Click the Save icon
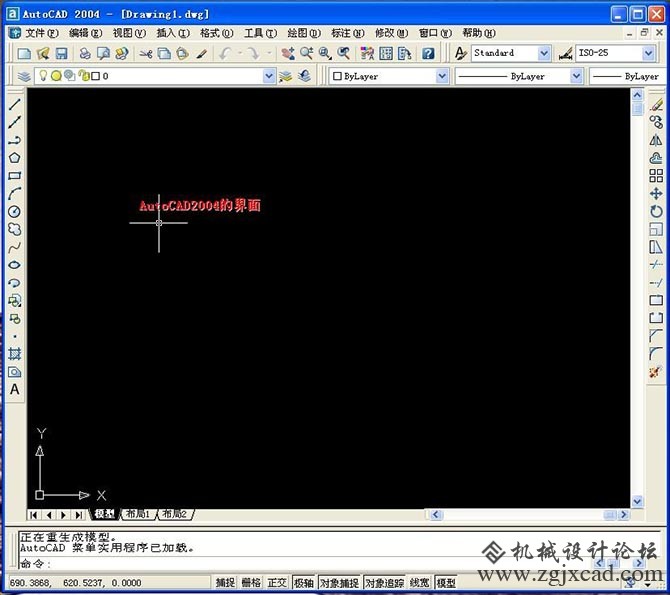 (62, 53)
